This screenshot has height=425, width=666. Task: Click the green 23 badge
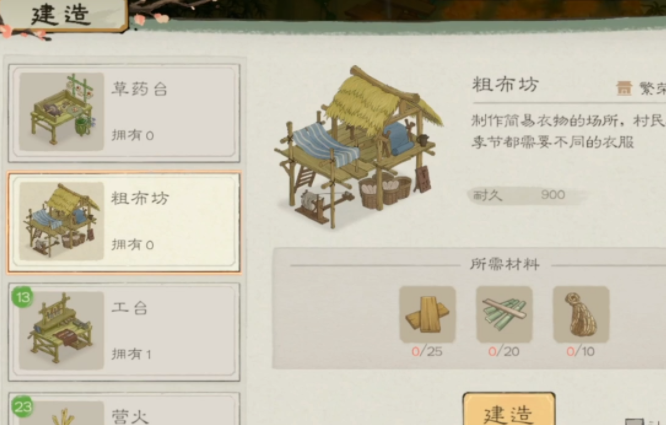(x=23, y=407)
